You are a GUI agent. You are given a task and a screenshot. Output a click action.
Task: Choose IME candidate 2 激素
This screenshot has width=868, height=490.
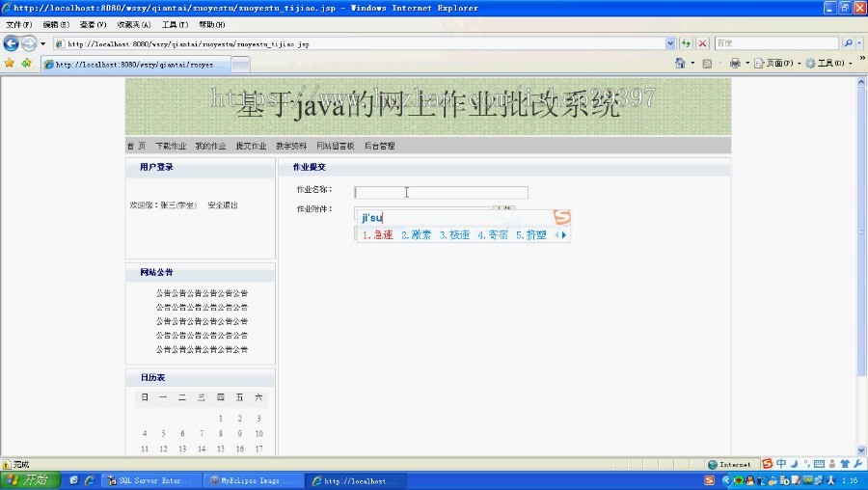click(x=417, y=234)
